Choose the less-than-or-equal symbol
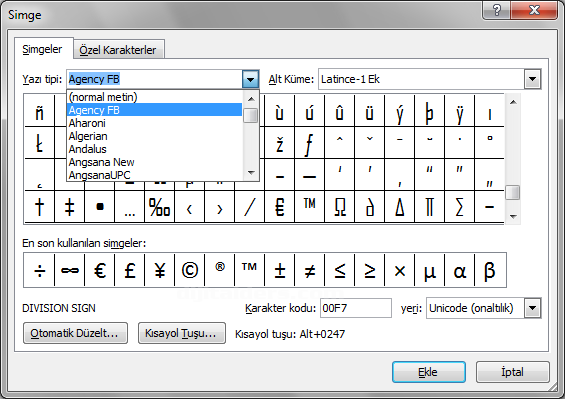The image size is (565, 399). click(x=339, y=270)
